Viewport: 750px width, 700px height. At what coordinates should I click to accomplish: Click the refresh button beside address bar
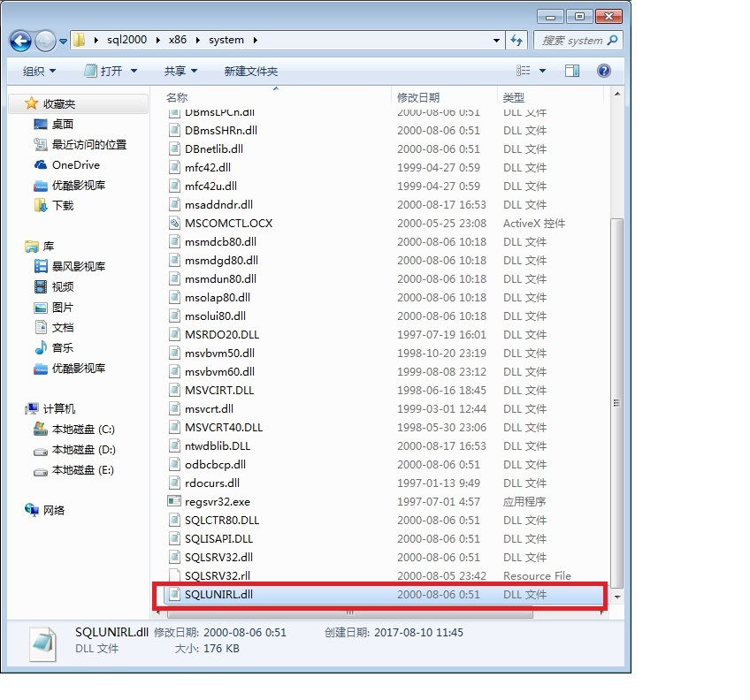pos(518,41)
